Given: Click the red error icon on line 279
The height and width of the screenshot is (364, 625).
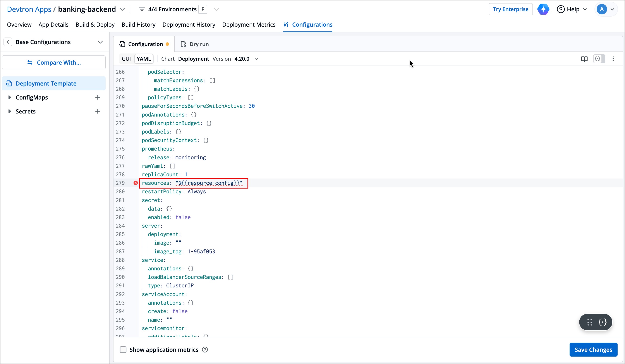Looking at the screenshot, I should (136, 183).
